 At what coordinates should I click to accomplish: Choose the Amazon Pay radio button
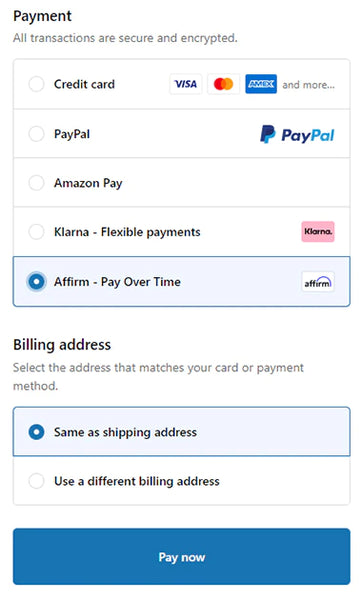coord(36,183)
